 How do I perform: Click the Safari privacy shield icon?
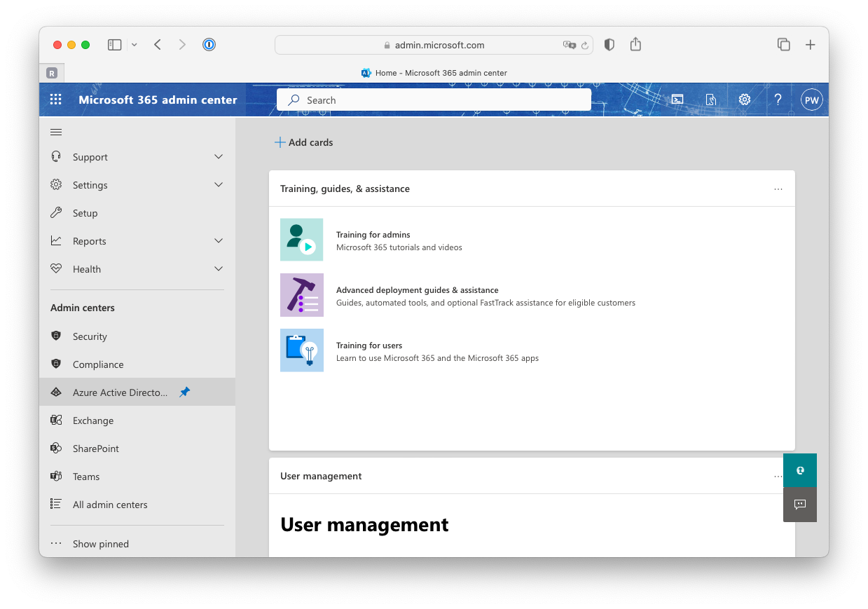coord(609,45)
